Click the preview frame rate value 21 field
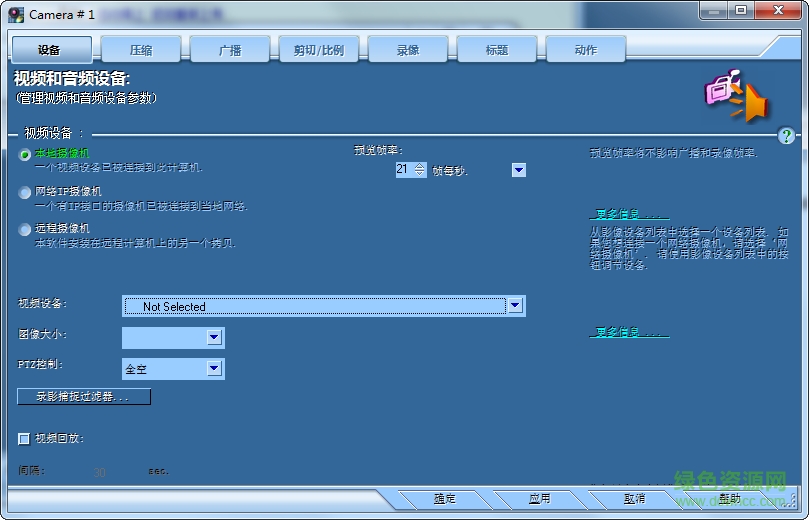Image resolution: width=809 pixels, height=520 pixels. click(x=404, y=169)
